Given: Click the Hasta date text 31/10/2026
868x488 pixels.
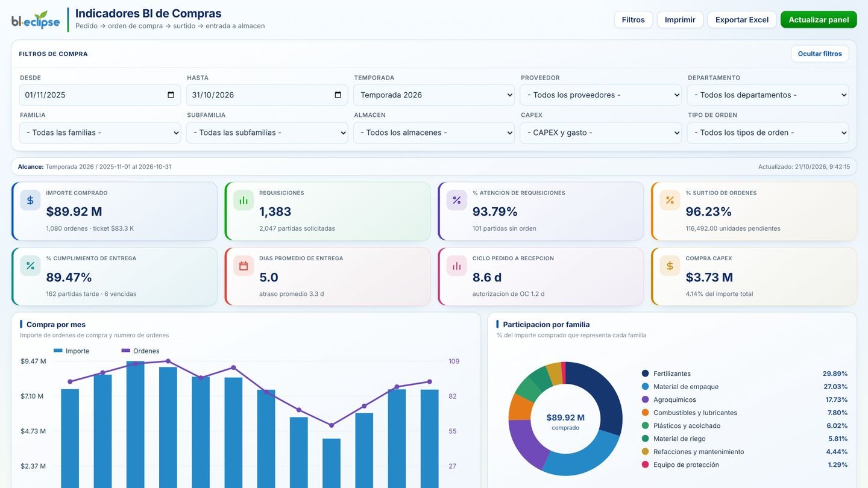Looking at the screenshot, I should 213,95.
